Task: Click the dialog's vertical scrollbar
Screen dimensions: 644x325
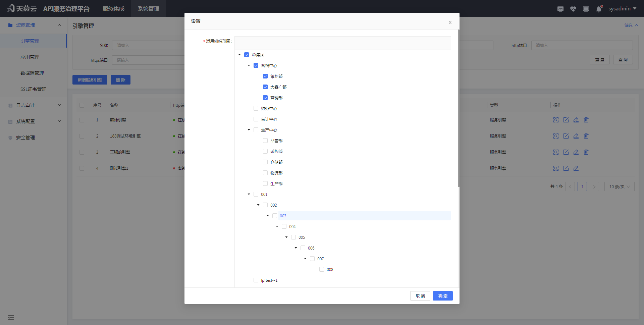Action: (458, 107)
